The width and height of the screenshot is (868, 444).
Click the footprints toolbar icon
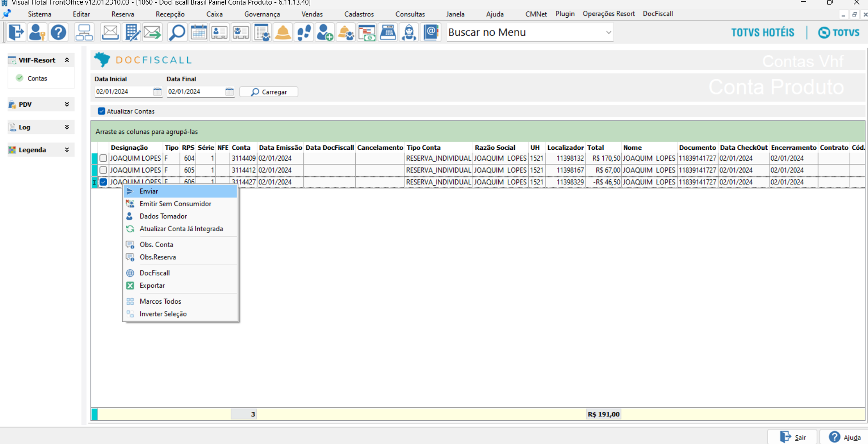304,33
